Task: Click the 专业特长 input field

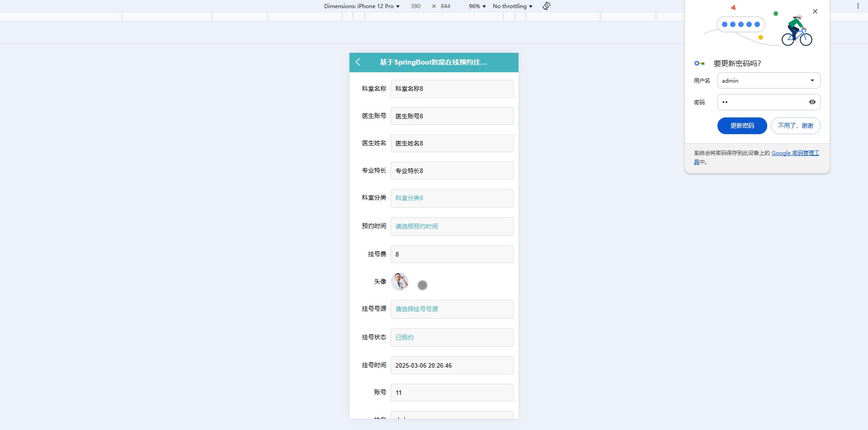Action: click(x=452, y=171)
